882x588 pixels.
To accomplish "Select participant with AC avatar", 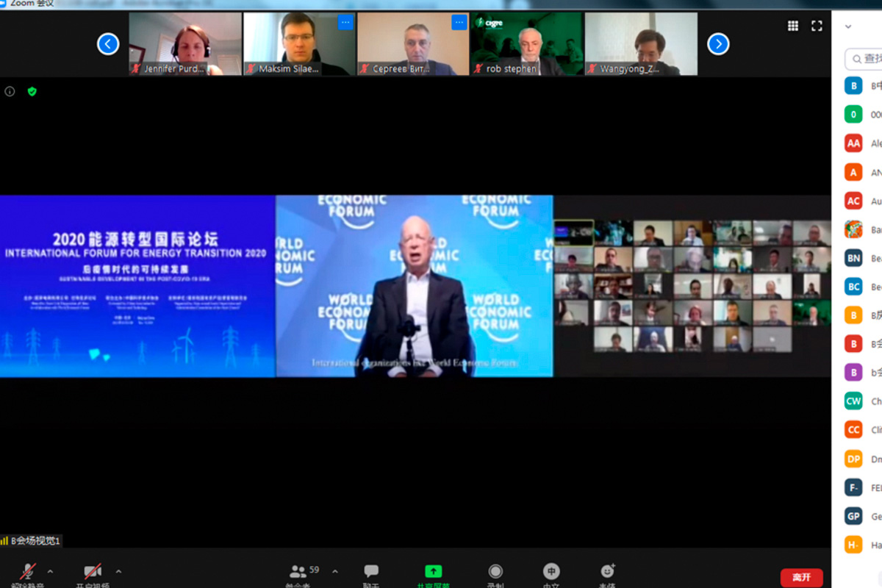I will (x=853, y=201).
